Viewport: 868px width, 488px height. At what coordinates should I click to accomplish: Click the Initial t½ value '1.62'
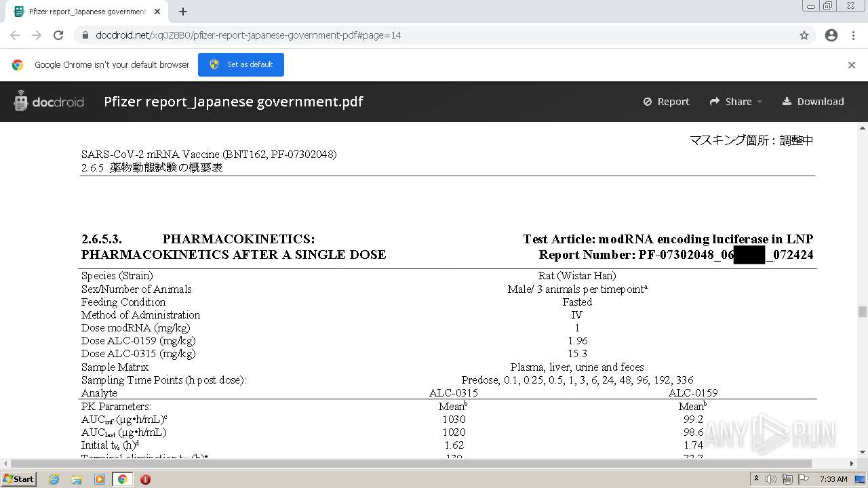454,445
